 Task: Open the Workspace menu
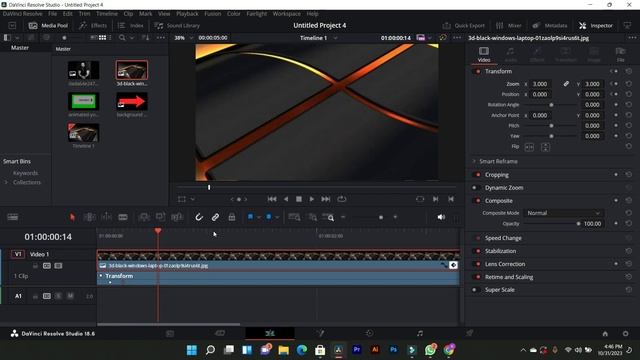pyautogui.click(x=286, y=14)
